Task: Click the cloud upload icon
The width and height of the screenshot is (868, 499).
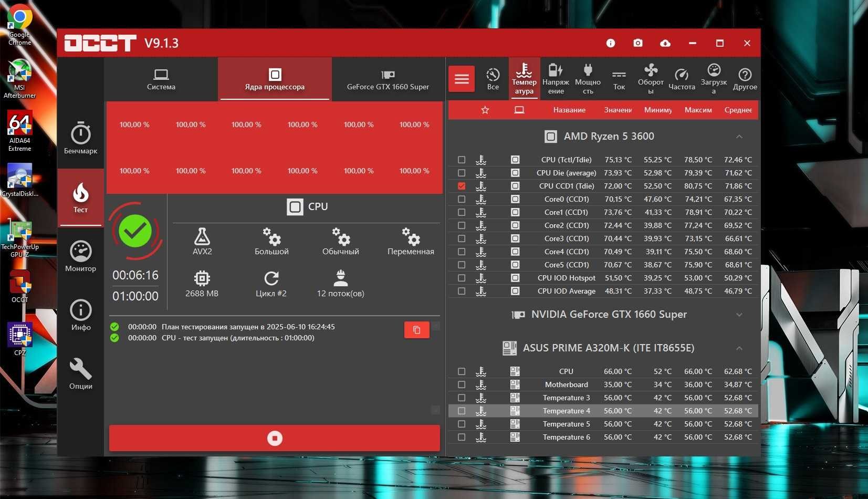Action: [665, 43]
